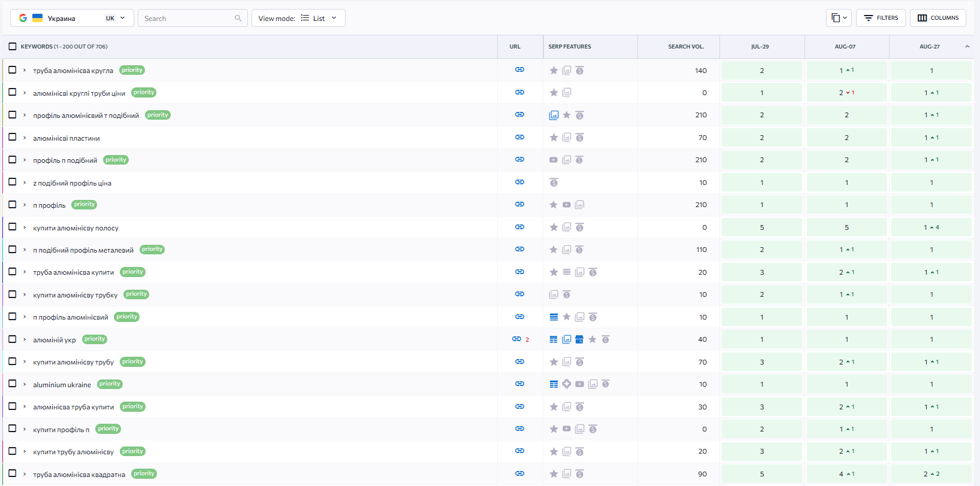
Task: Open the FILTERS button
Action: tap(881, 18)
